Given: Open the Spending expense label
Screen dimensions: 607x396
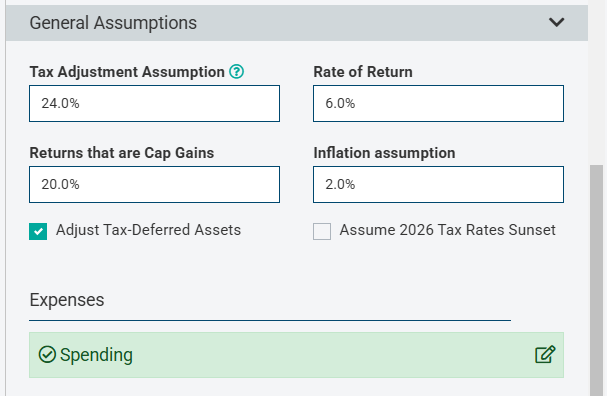Looking at the screenshot, I should [x=96, y=355].
